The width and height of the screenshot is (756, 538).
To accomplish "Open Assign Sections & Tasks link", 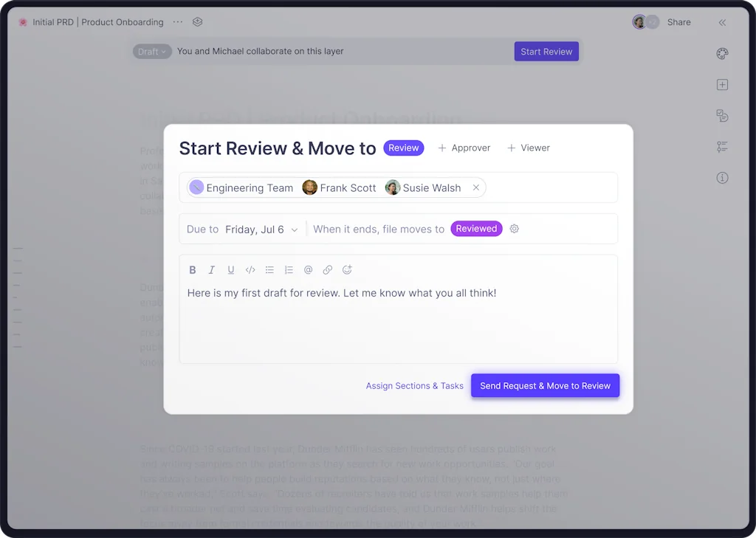I will click(x=414, y=386).
